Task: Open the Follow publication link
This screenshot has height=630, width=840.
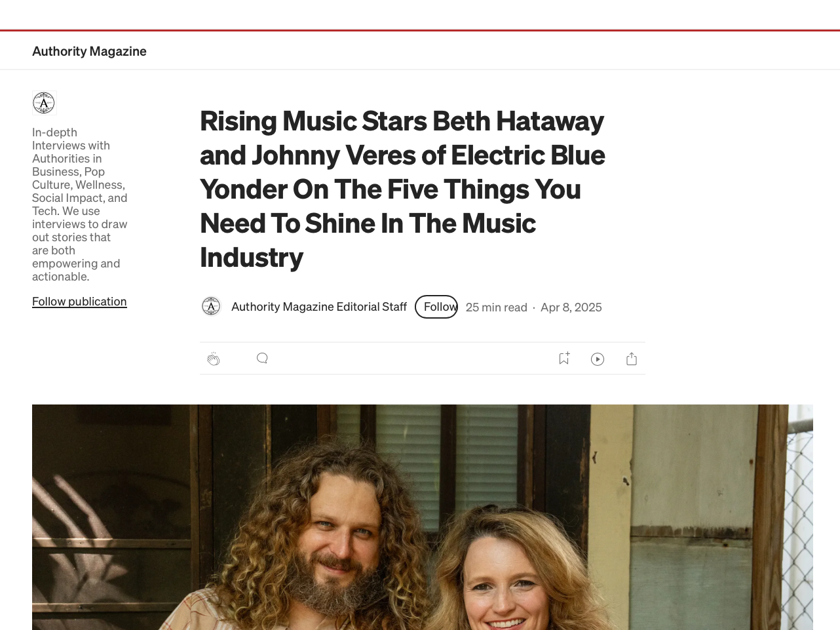Action: [79, 302]
